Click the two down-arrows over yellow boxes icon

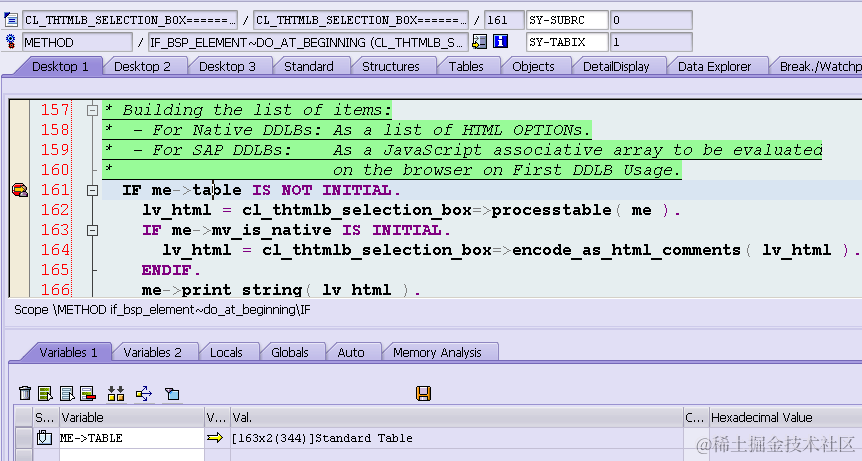pos(115,393)
